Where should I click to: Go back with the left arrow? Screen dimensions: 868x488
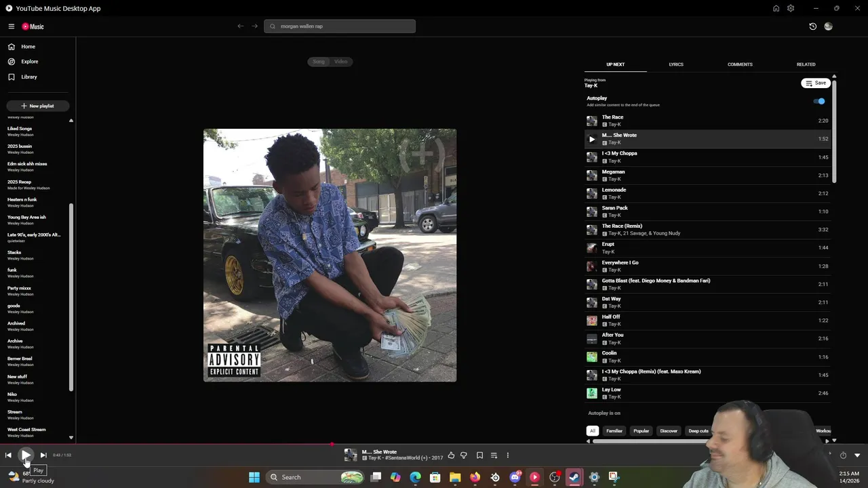tap(241, 26)
